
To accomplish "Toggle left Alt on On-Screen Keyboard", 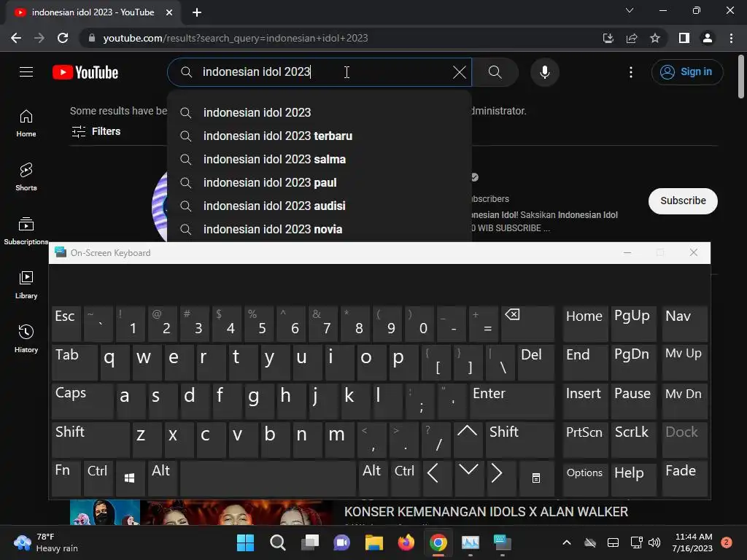I will click(x=163, y=478).
